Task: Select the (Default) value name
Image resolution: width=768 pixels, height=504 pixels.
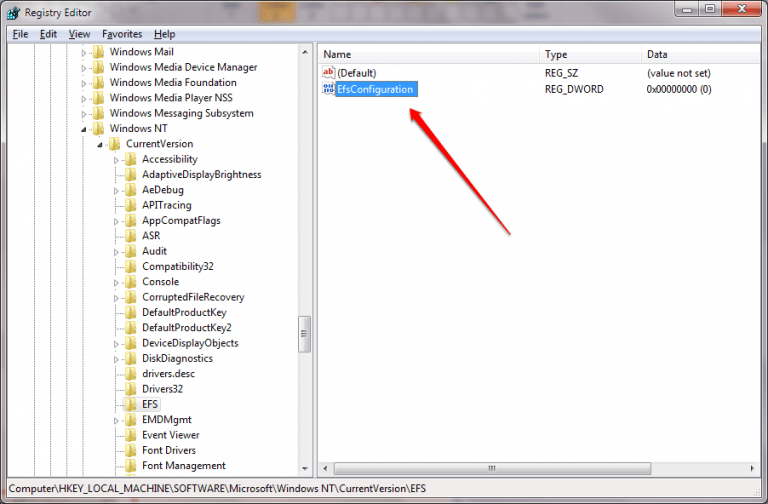Action: click(357, 73)
